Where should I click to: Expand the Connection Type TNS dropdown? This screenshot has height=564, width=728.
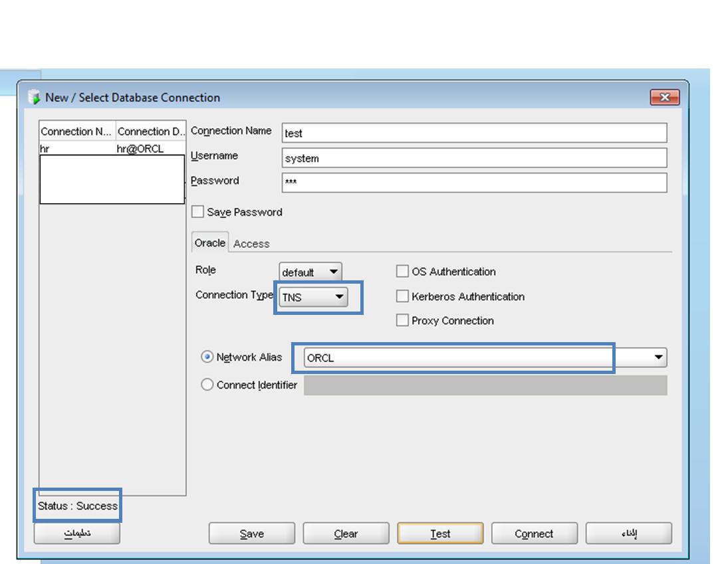tap(339, 297)
